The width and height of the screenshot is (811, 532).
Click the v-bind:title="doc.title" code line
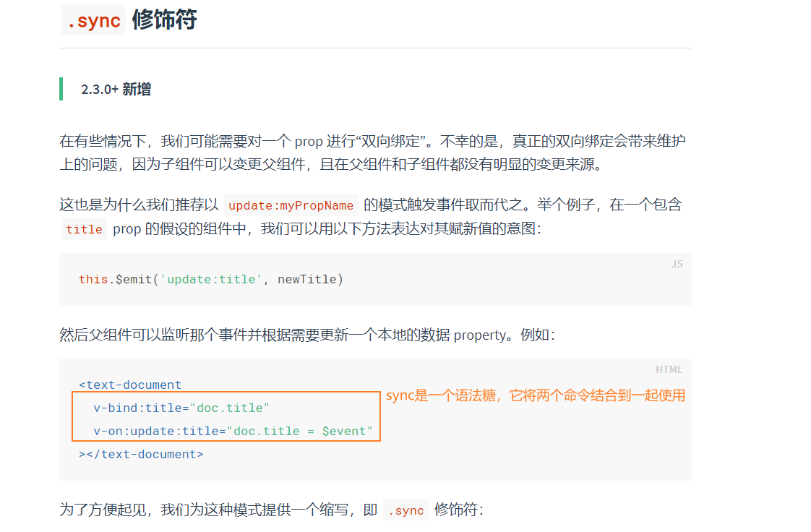(181, 408)
